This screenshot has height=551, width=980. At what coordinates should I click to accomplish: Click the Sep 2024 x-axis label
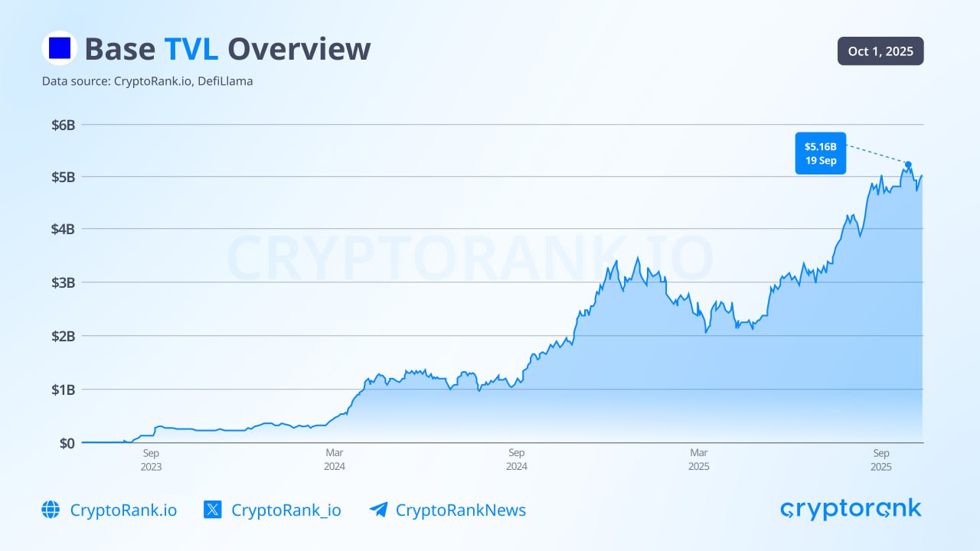(x=516, y=459)
